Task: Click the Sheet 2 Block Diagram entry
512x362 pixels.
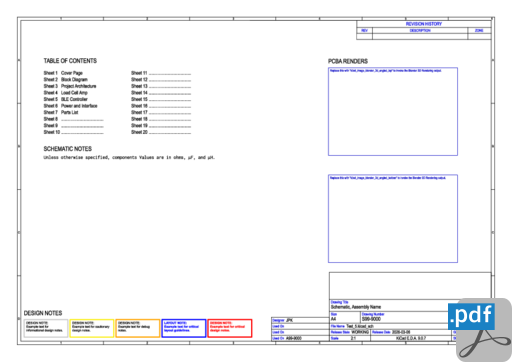Action: 65,80
